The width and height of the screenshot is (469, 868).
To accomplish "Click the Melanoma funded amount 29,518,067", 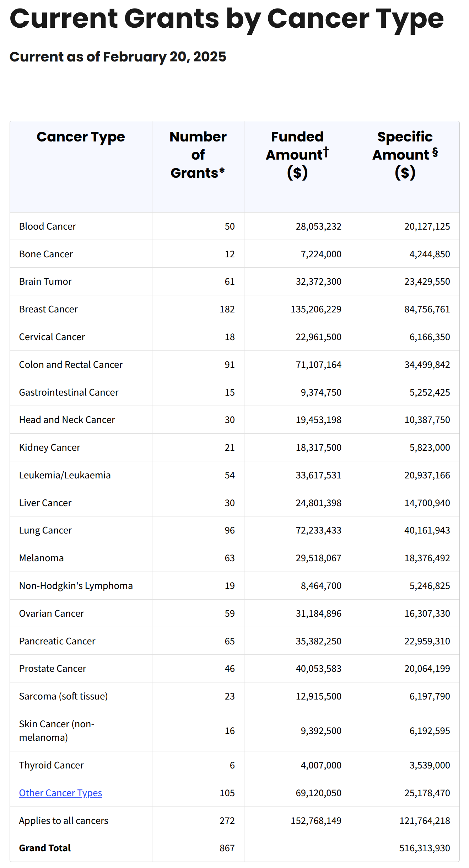I will point(318,558).
